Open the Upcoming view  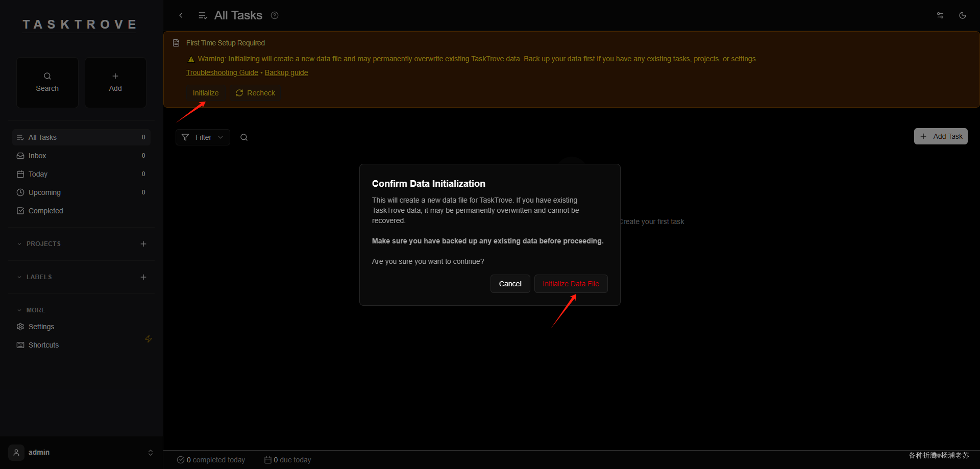click(x=81, y=192)
